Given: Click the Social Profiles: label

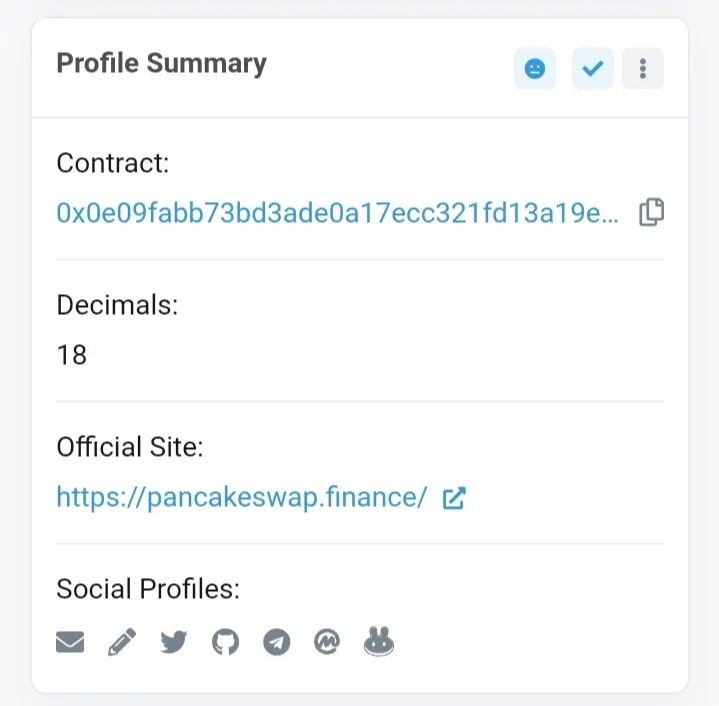Looking at the screenshot, I should pos(148,589).
